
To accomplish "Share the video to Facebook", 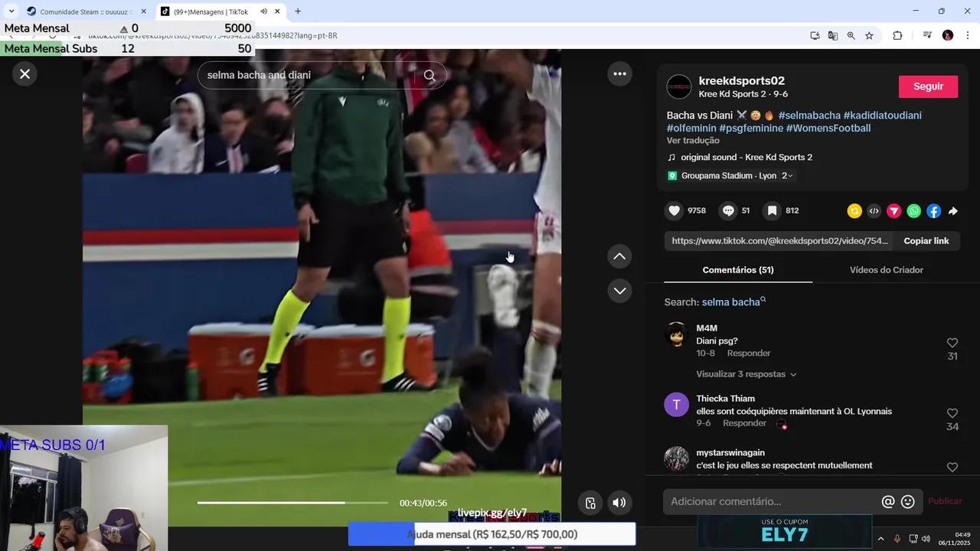I will 933,210.
